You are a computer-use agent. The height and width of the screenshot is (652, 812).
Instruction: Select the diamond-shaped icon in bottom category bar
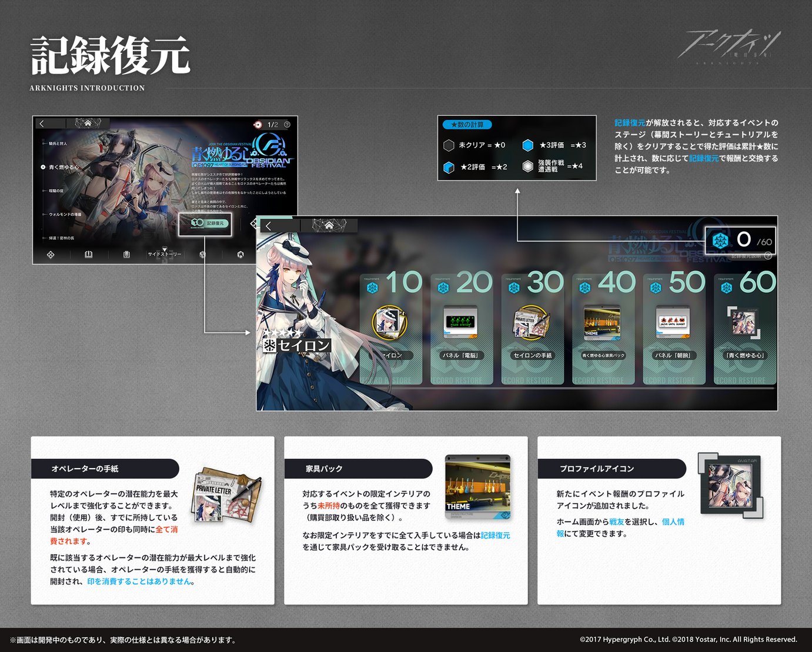51,255
